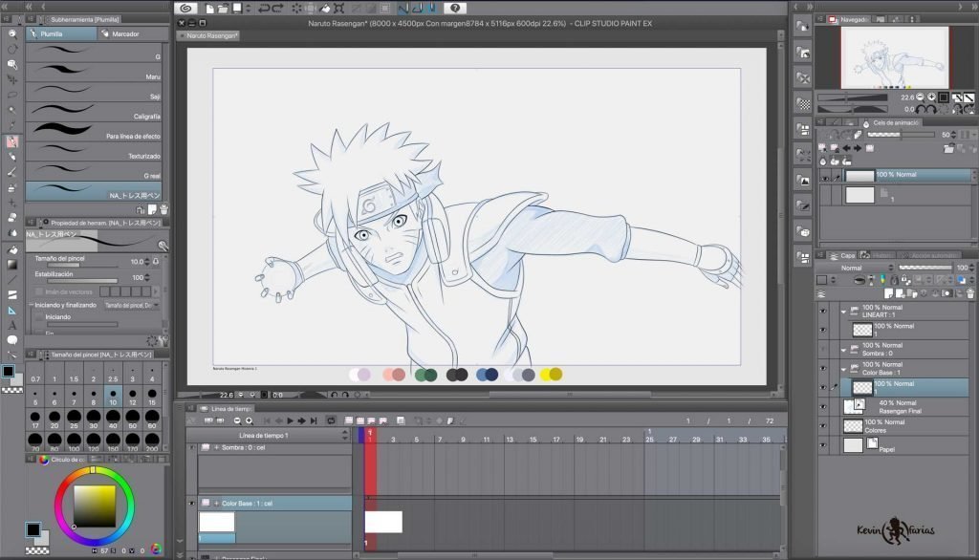Viewport: 979px width, 560px height.
Task: Open sub tool detail wrench icon
Action: pyautogui.click(x=163, y=246)
